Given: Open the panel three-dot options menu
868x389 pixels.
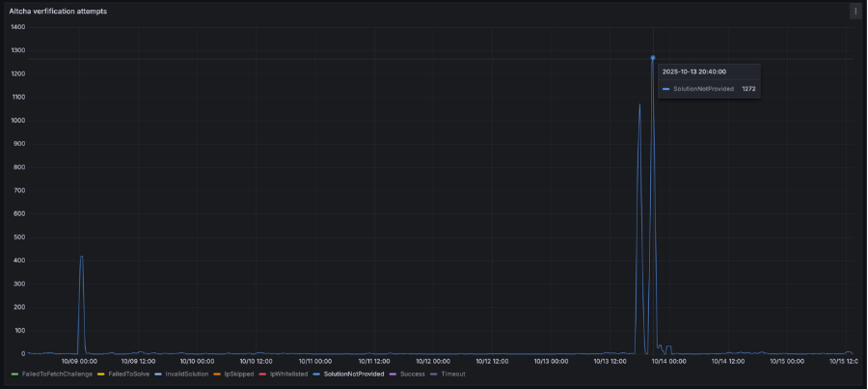Looking at the screenshot, I should tap(854, 12).
